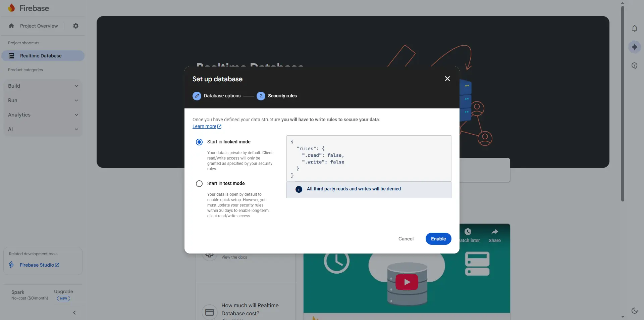Collapse the sidebar with the arrow
The width and height of the screenshot is (644, 320).
[74, 313]
